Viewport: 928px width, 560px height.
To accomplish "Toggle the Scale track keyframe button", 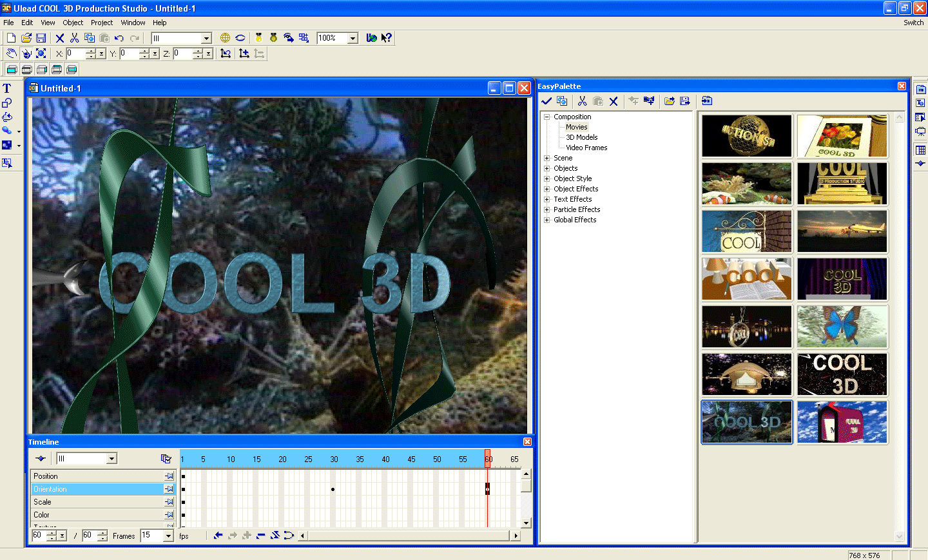I will (x=169, y=502).
